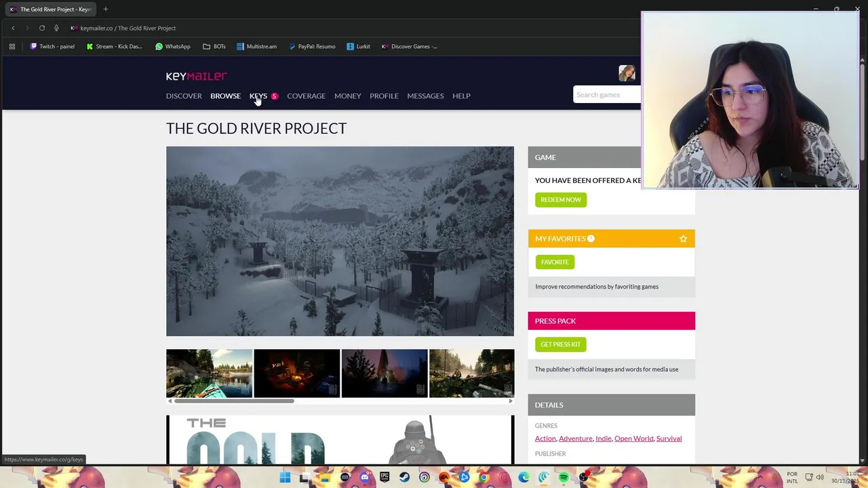Follow the Action genre link
The image size is (868, 488).
545,439
